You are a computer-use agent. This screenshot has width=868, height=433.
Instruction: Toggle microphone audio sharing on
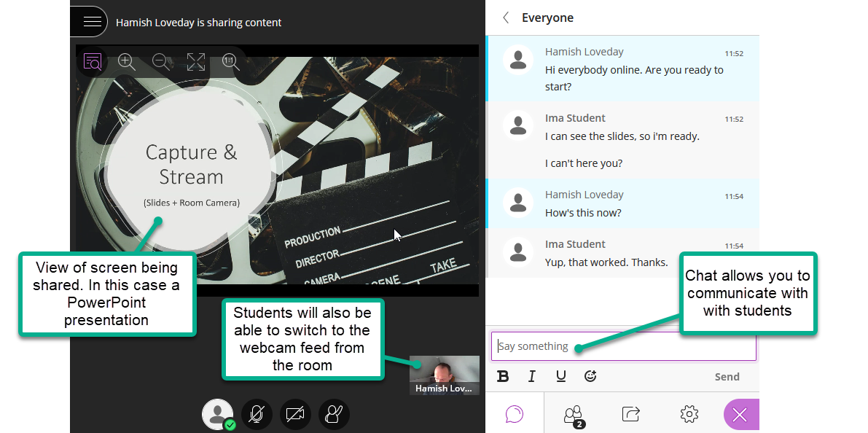pos(257,414)
